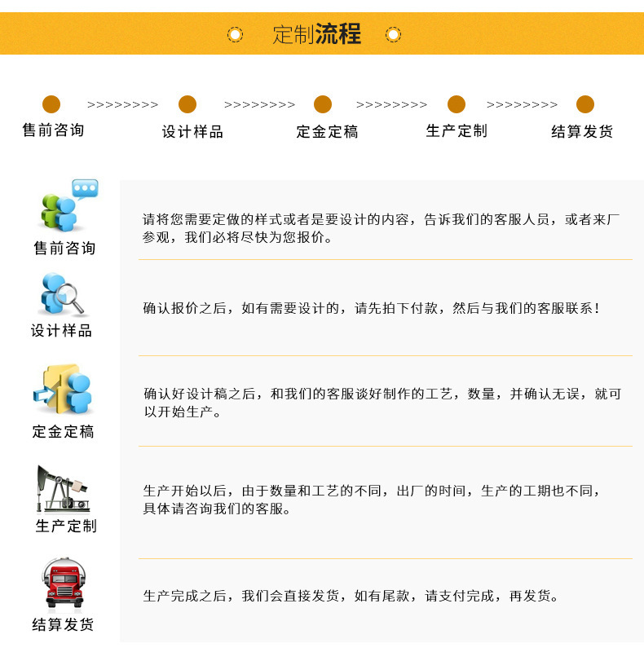Click arrows between 售前咨询 and 设计样品 dots
Image resolution: width=644 pixels, height=652 pixels.
pyautogui.click(x=122, y=105)
